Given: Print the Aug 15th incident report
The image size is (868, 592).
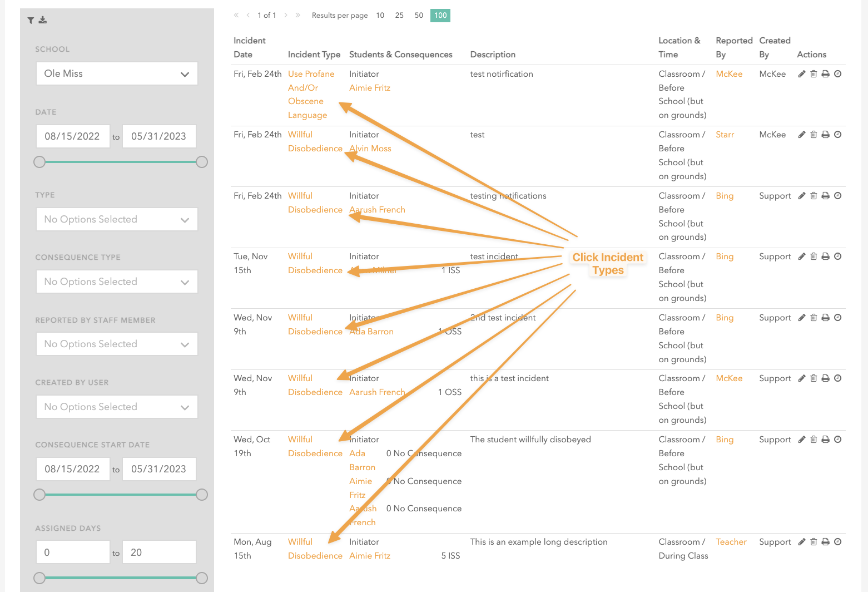Looking at the screenshot, I should tap(825, 542).
